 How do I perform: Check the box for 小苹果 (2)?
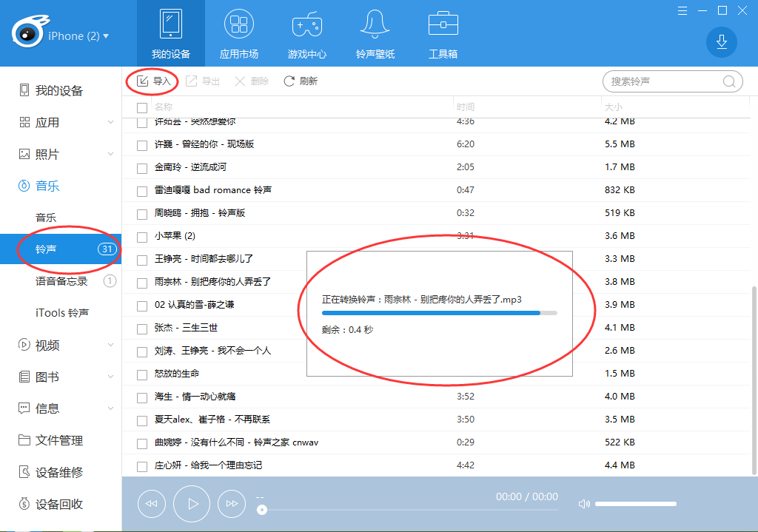[142, 237]
